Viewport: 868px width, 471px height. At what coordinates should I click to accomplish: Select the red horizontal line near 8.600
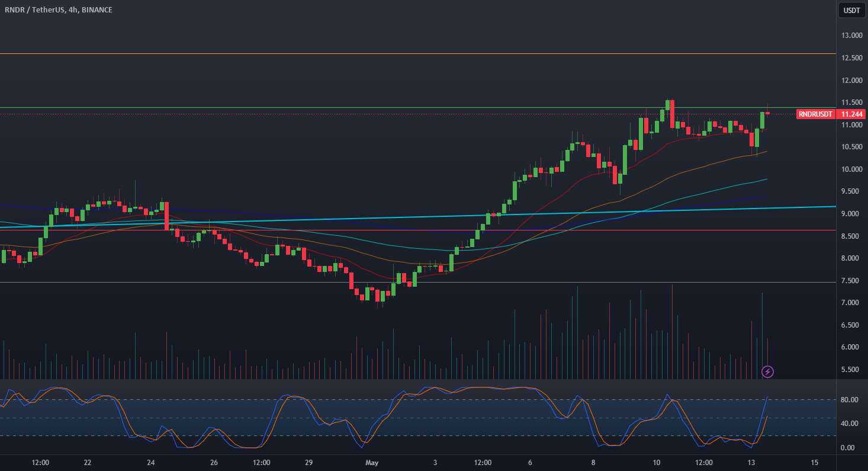click(x=417, y=230)
